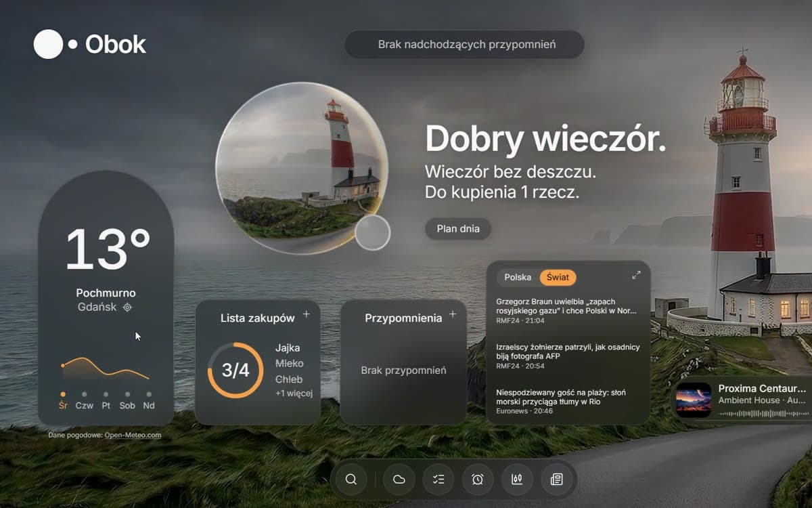This screenshot has width=812, height=508.
Task: Uncheck the crossed-out Mleko item
Action: (x=290, y=364)
